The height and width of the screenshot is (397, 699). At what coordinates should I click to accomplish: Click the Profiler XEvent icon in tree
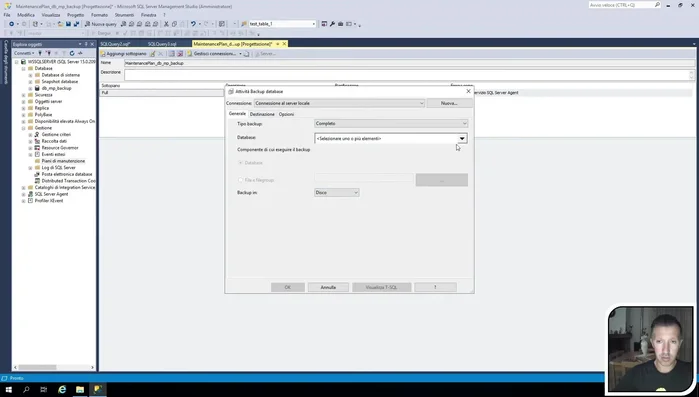[30, 201]
